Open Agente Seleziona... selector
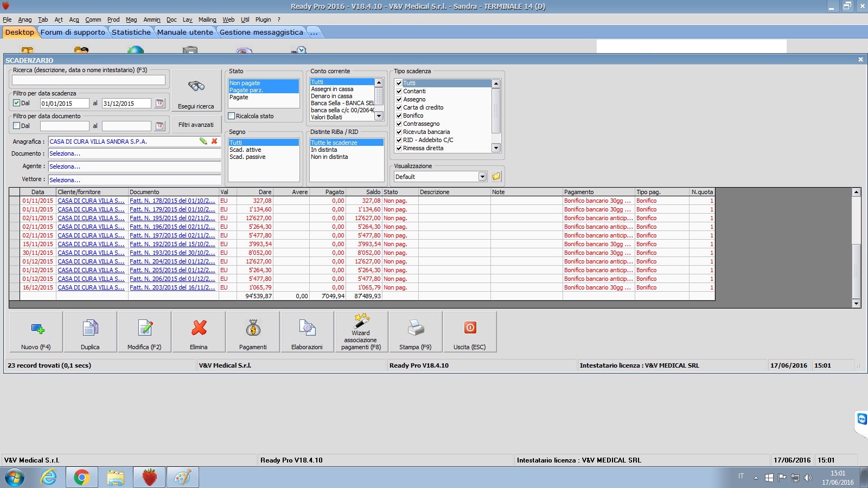 [x=135, y=166]
